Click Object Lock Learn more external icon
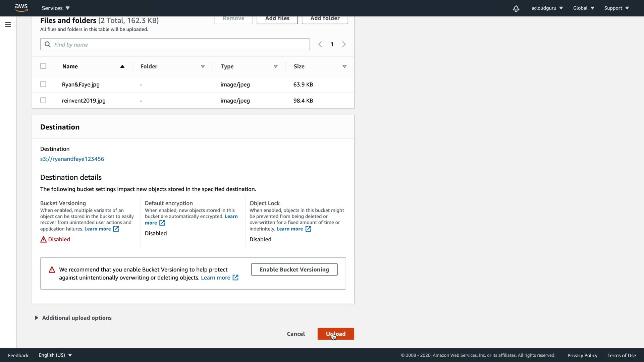 tap(308, 229)
